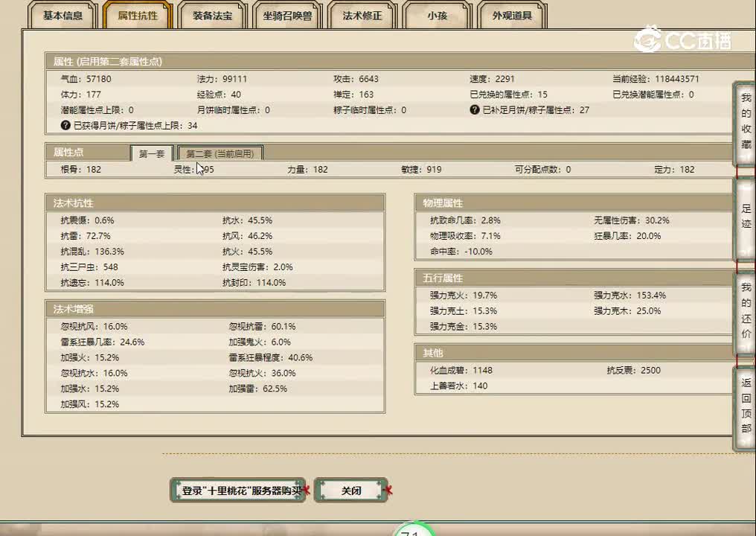Select 第一套 attribute point set
Viewport: 756px width, 536px height.
coord(152,153)
